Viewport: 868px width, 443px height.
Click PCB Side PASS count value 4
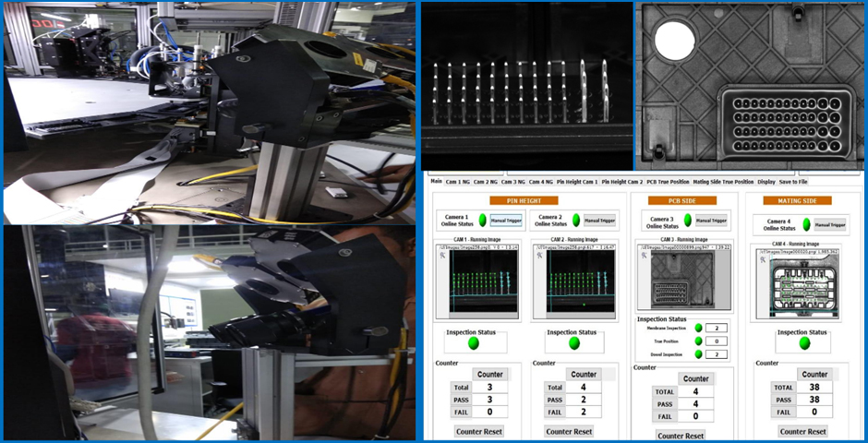coord(696,403)
